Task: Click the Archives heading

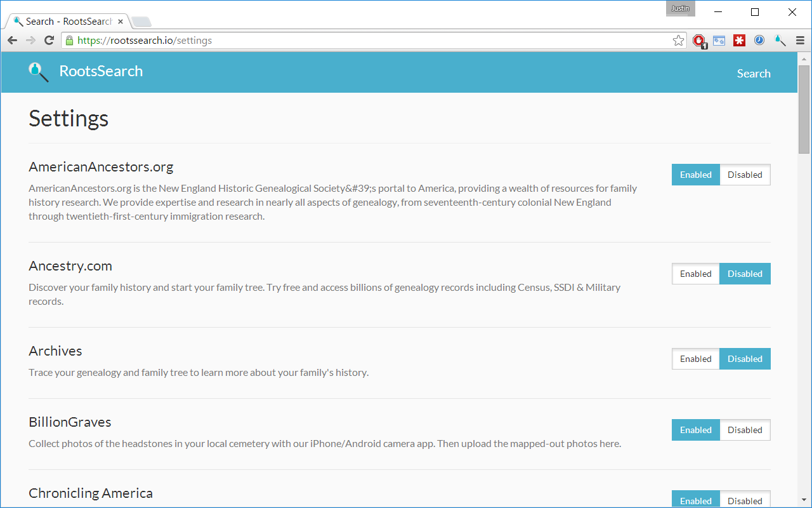Action: pos(55,351)
